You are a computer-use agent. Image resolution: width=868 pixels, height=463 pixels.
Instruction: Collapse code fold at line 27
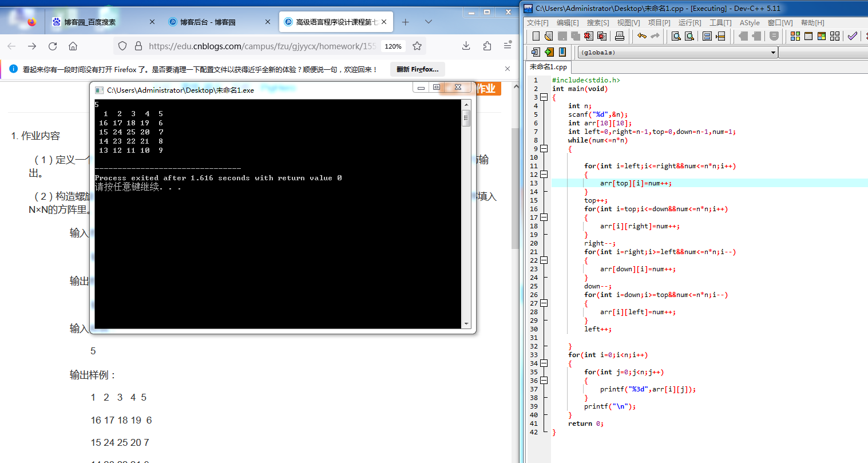(x=544, y=303)
